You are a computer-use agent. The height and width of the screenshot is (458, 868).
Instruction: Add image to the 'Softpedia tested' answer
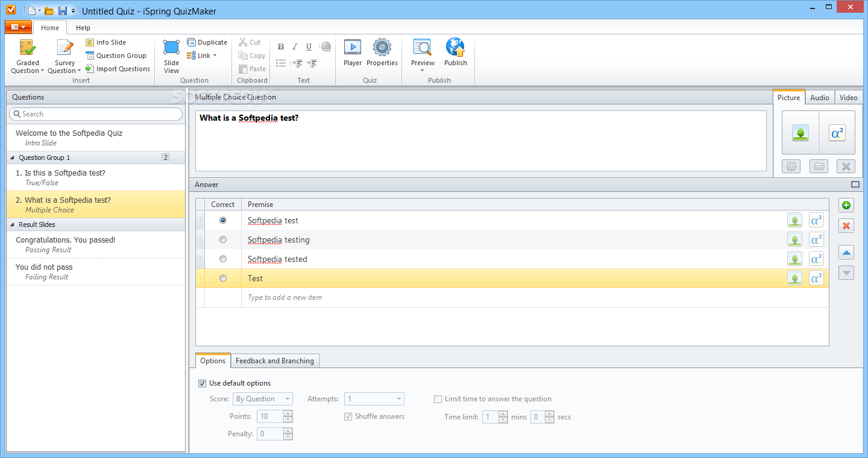[794, 259]
